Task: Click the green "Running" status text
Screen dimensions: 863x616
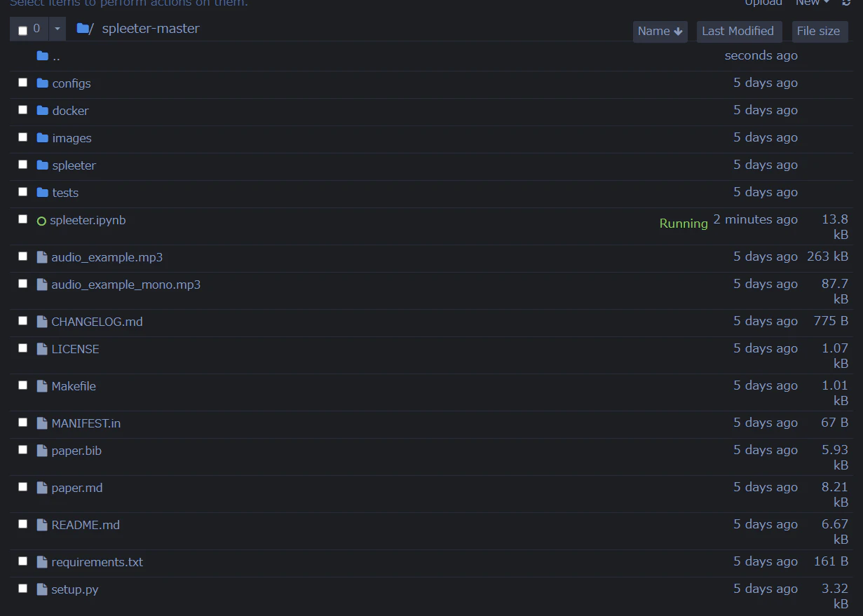Action: pyautogui.click(x=684, y=224)
